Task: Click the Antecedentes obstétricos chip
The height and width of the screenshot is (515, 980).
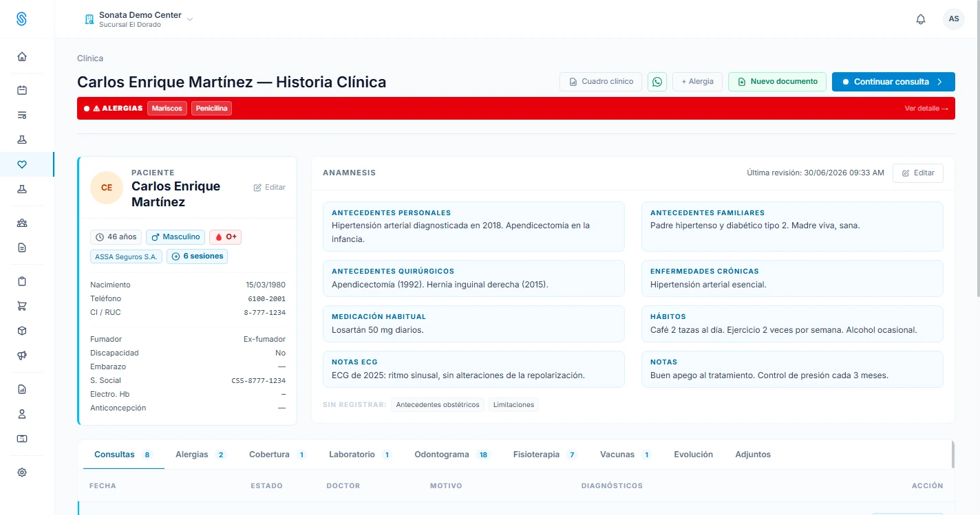Action: pos(438,405)
